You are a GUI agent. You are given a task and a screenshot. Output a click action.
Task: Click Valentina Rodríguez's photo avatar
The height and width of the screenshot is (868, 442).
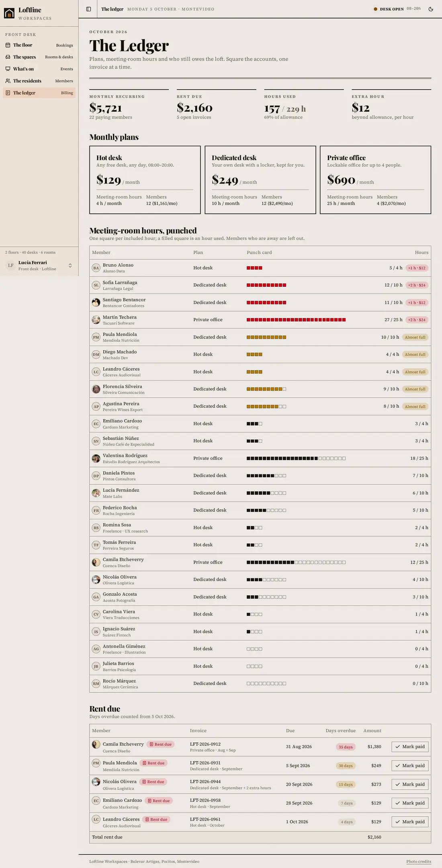(96, 458)
